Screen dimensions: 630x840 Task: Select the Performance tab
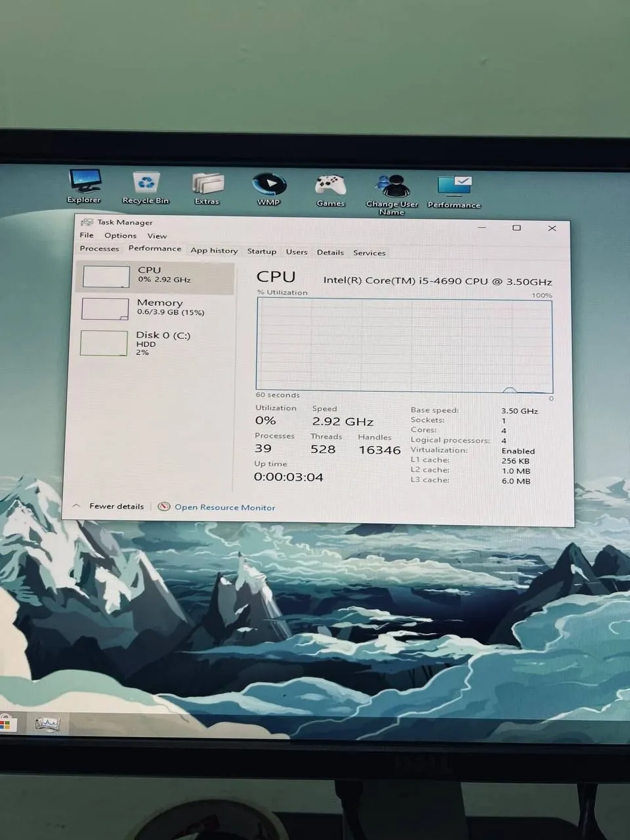pyautogui.click(x=155, y=249)
